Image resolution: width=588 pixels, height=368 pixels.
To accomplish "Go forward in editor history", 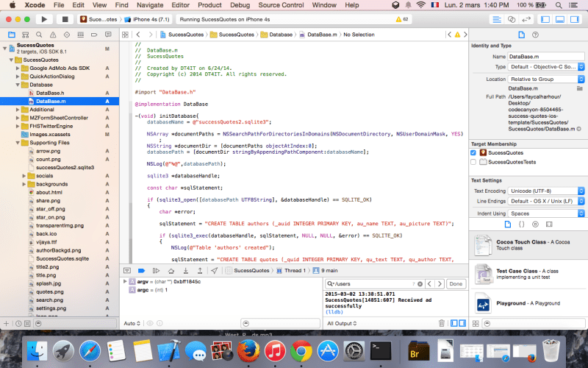I will (x=151, y=35).
